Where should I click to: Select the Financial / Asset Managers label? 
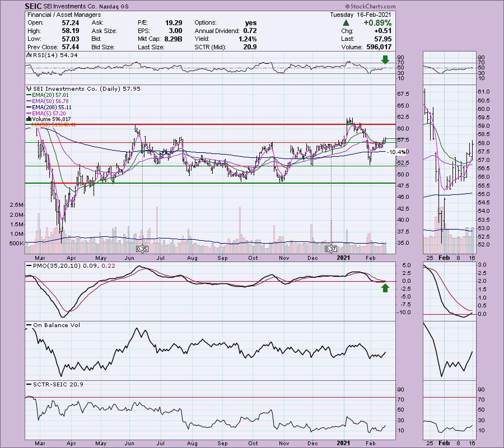(x=64, y=15)
